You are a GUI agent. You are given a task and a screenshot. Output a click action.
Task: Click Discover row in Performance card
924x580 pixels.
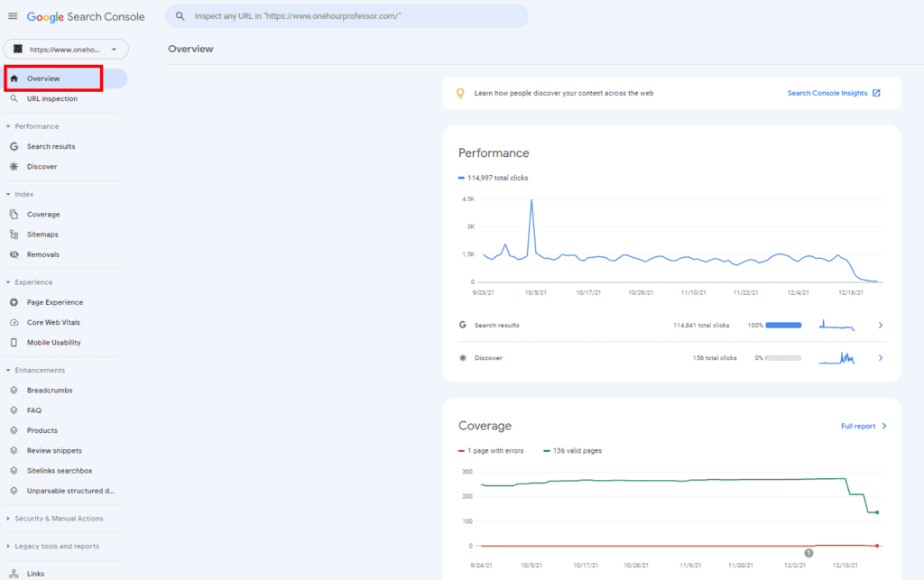tap(671, 357)
